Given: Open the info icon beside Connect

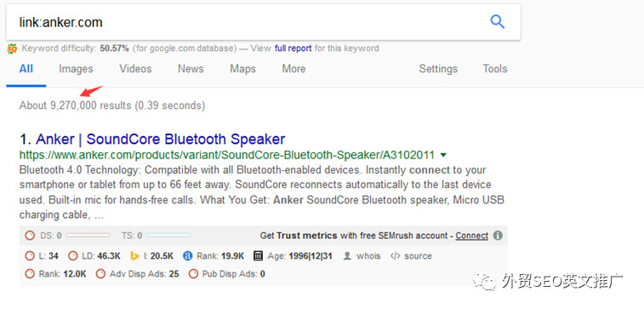Looking at the screenshot, I should click(x=498, y=236).
